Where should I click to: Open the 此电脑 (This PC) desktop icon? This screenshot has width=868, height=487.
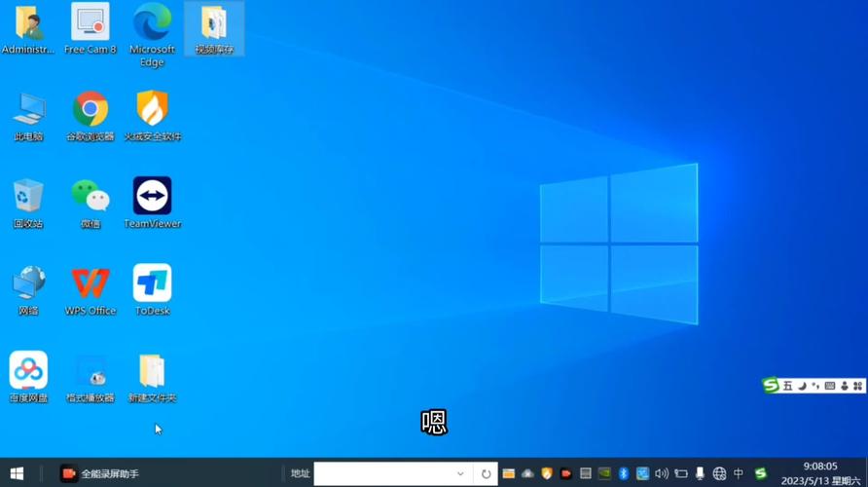point(28,117)
